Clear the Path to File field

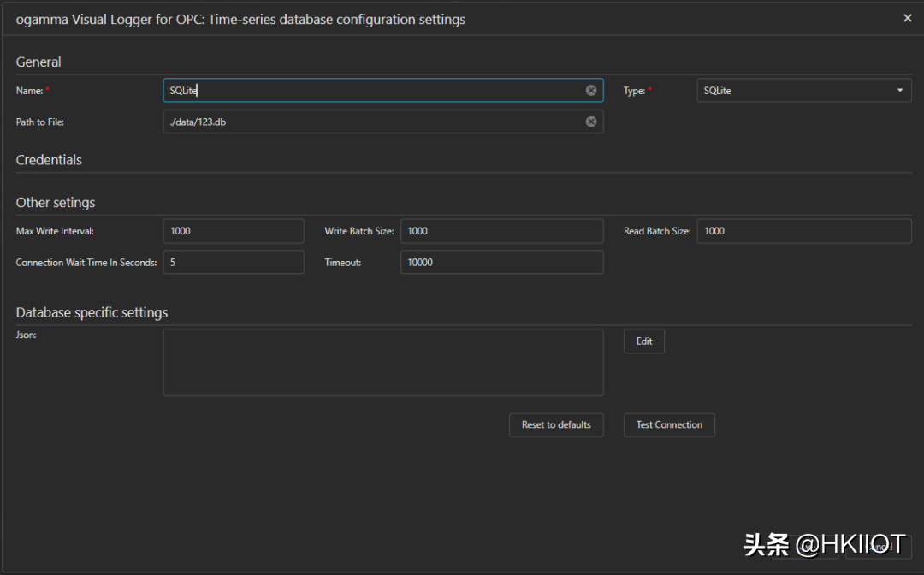pyautogui.click(x=591, y=122)
